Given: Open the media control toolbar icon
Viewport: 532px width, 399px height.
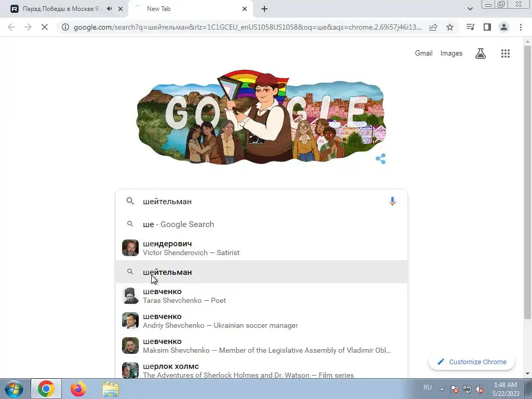Looking at the screenshot, I should click(x=470, y=27).
